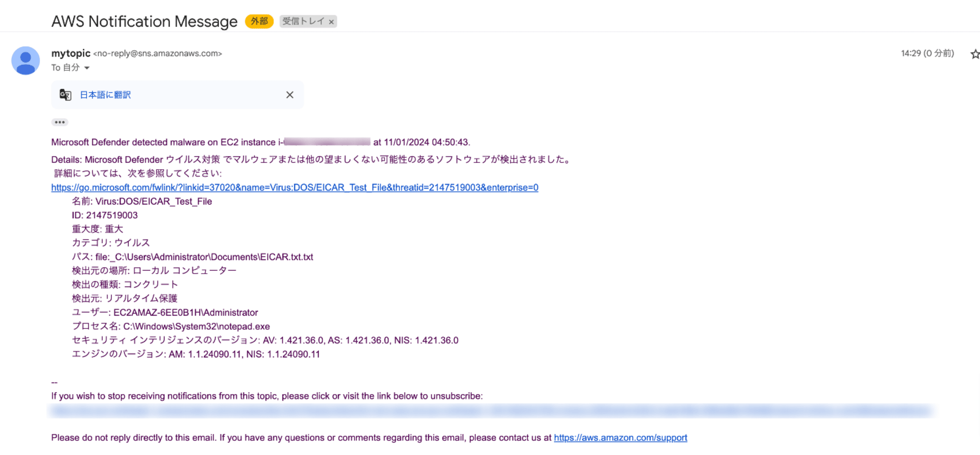
Task: Click the カテゴリ: ウイルス line
Action: coord(111,243)
